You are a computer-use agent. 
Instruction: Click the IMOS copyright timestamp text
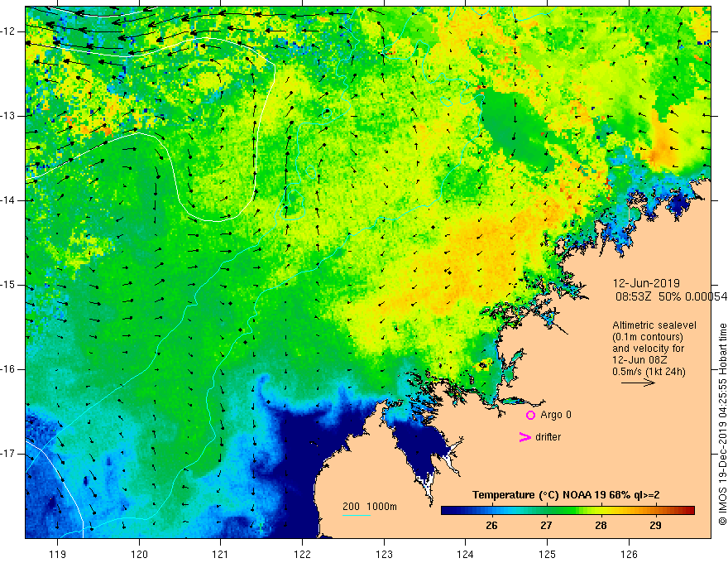[x=722, y=424]
